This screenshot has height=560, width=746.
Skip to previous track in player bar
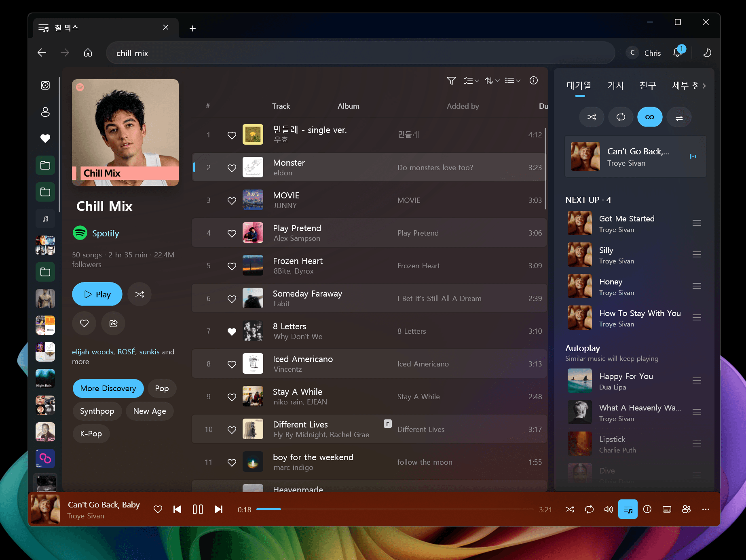pos(177,509)
